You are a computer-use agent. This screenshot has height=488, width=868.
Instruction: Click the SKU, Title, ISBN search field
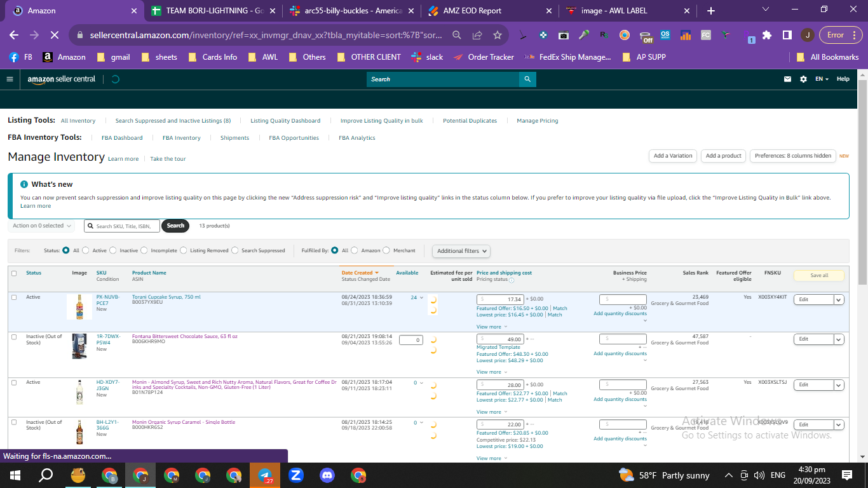tap(122, 226)
